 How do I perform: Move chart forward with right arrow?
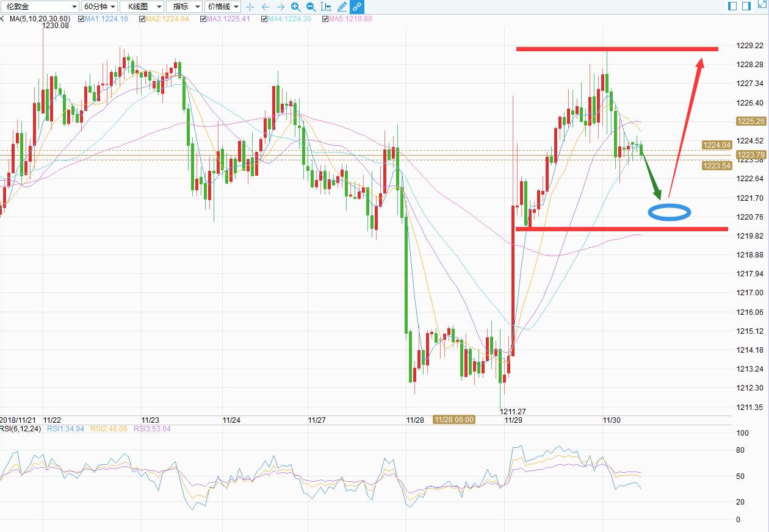[x=280, y=7]
